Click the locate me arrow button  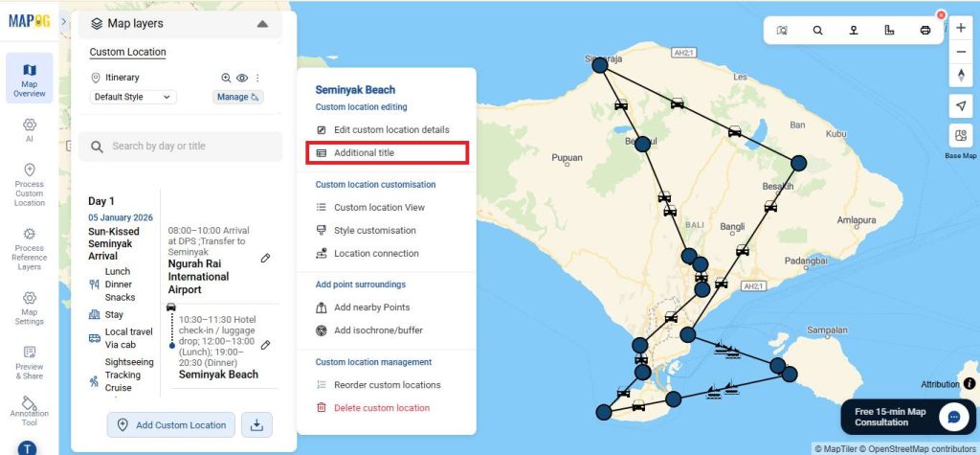point(961,105)
